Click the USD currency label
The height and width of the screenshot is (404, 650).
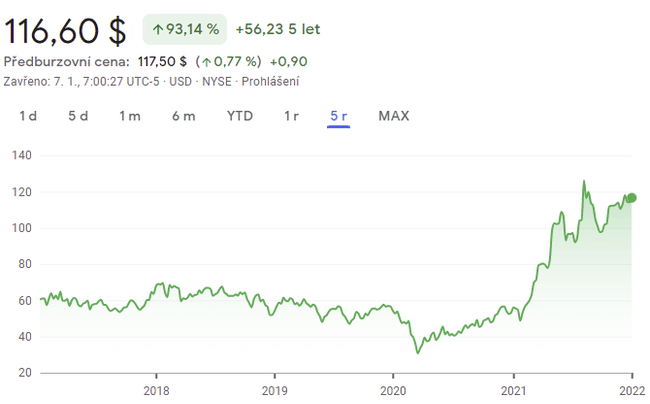click(180, 81)
